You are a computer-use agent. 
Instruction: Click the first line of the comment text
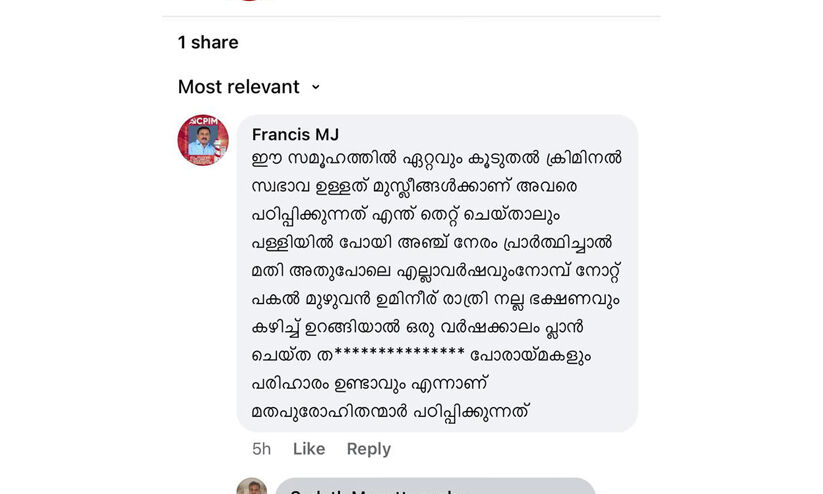pyautogui.click(x=436, y=159)
